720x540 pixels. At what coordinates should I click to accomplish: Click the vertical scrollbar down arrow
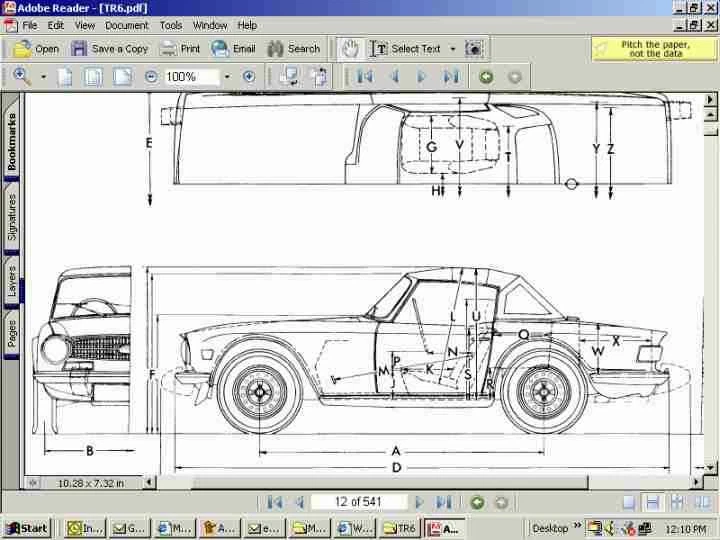711,466
